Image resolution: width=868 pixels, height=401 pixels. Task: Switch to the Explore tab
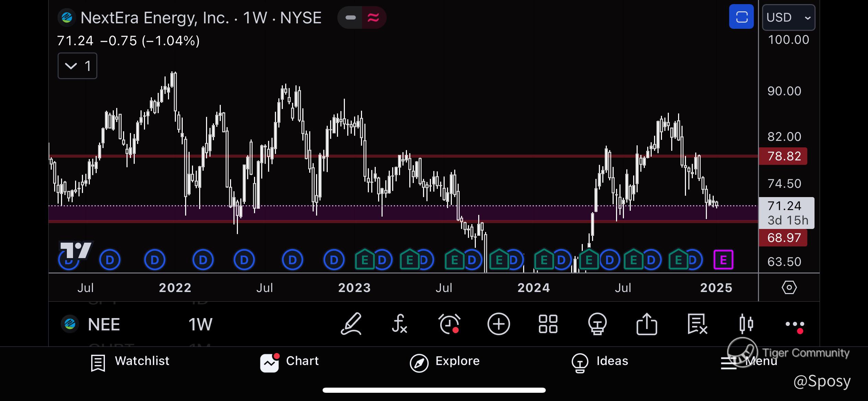(x=445, y=362)
